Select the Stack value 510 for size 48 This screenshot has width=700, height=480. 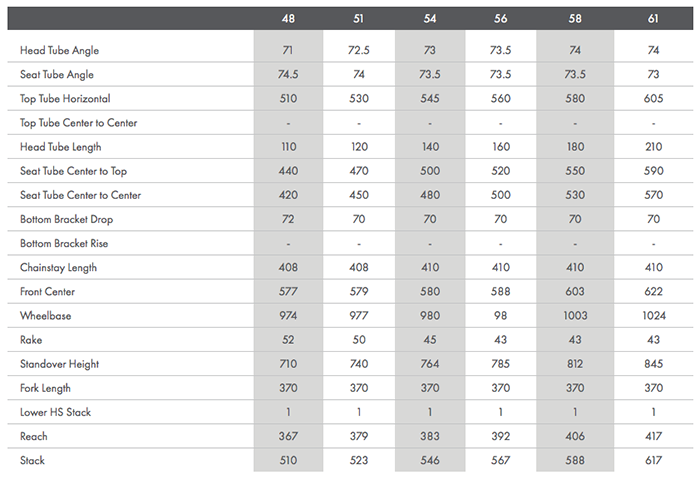288,461
